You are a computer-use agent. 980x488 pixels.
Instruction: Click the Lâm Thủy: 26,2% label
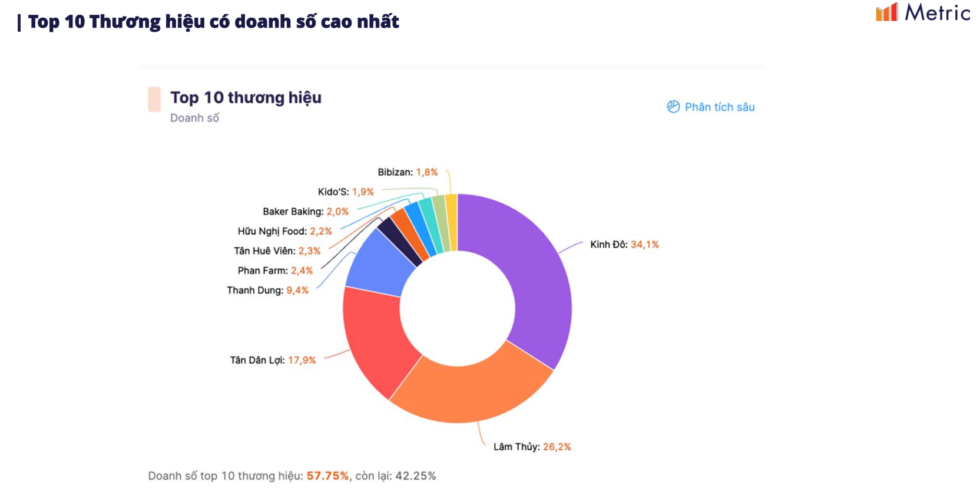pos(532,447)
